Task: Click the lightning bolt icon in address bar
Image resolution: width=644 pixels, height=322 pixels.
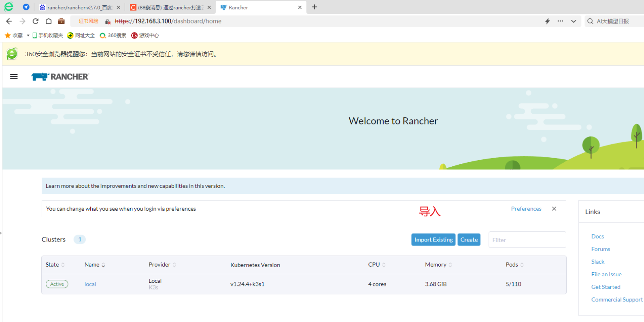Action: point(547,21)
